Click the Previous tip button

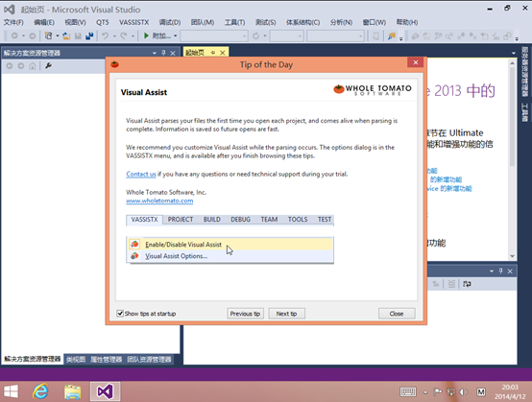click(x=245, y=314)
